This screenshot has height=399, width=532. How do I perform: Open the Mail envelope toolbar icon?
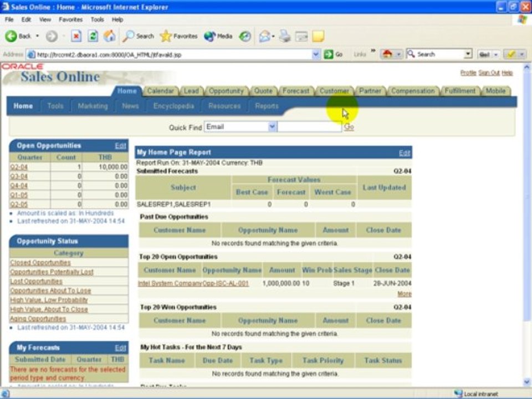point(264,36)
